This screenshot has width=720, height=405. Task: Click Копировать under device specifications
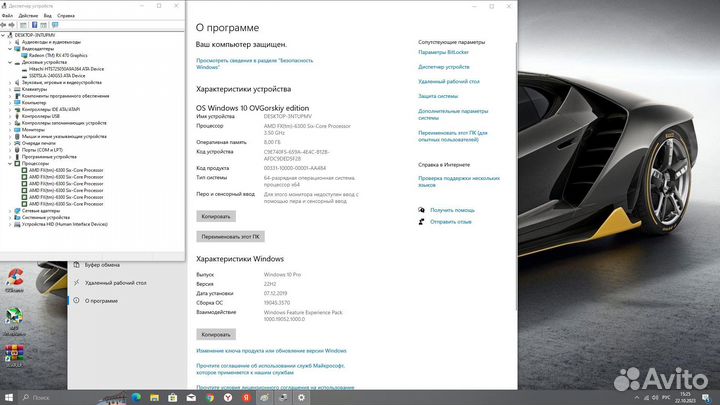tap(216, 216)
